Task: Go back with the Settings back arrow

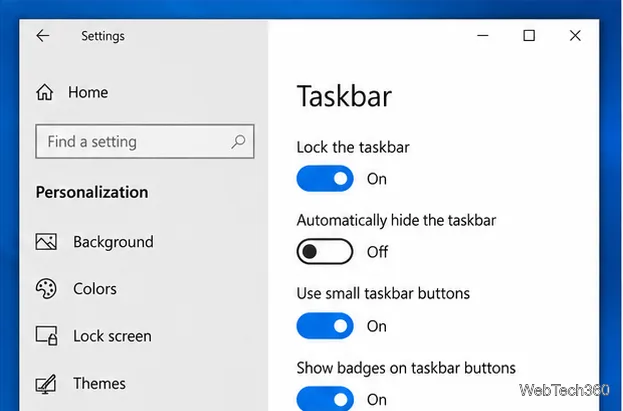Action: coord(43,36)
